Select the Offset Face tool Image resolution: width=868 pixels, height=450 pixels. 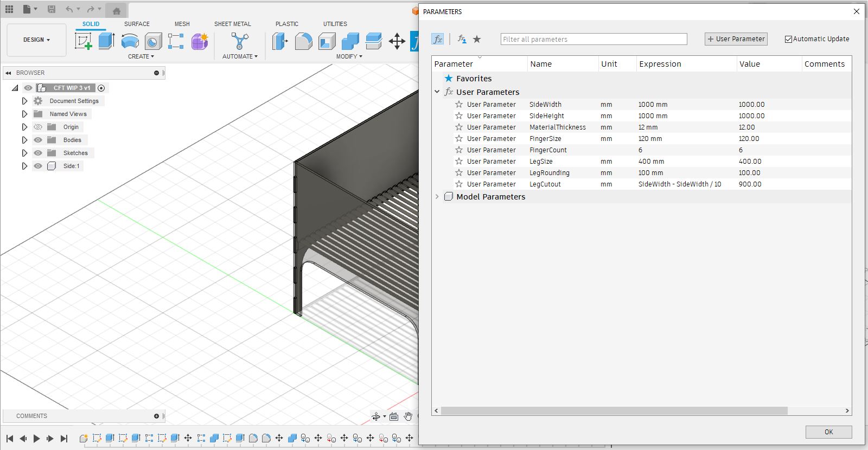click(x=373, y=41)
